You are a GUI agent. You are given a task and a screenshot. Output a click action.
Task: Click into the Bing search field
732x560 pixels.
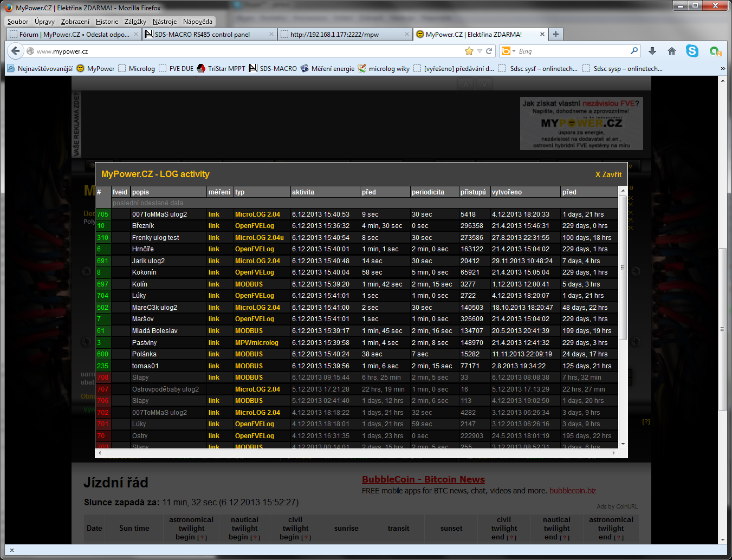click(x=572, y=51)
